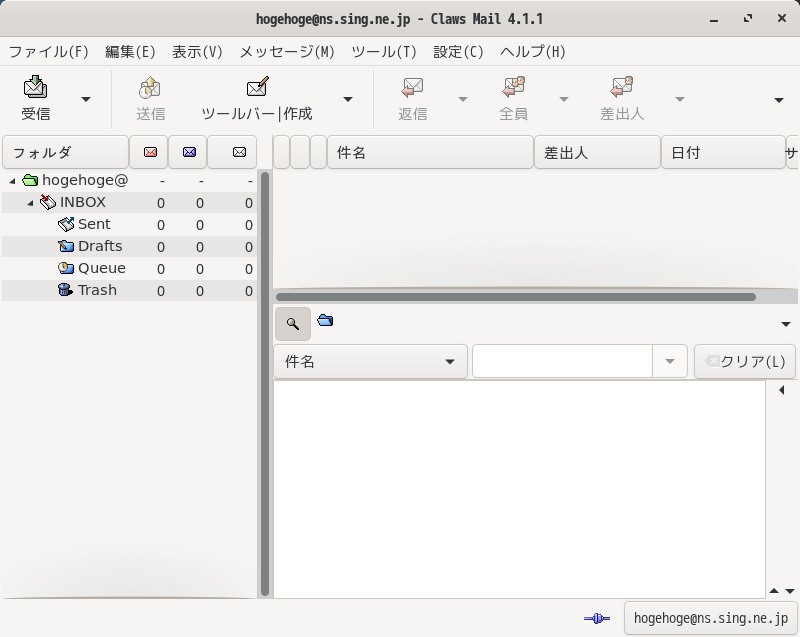Click the up arrow at message view bottom
The height and width of the screenshot is (637, 800).
coord(774,591)
